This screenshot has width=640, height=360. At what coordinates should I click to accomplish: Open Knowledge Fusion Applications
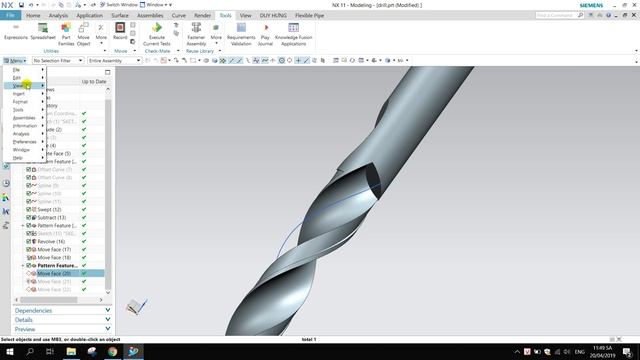(x=293, y=34)
